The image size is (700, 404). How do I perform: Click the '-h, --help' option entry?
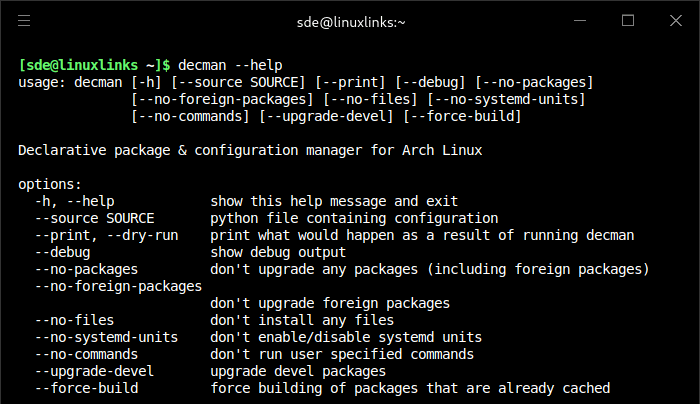point(75,201)
